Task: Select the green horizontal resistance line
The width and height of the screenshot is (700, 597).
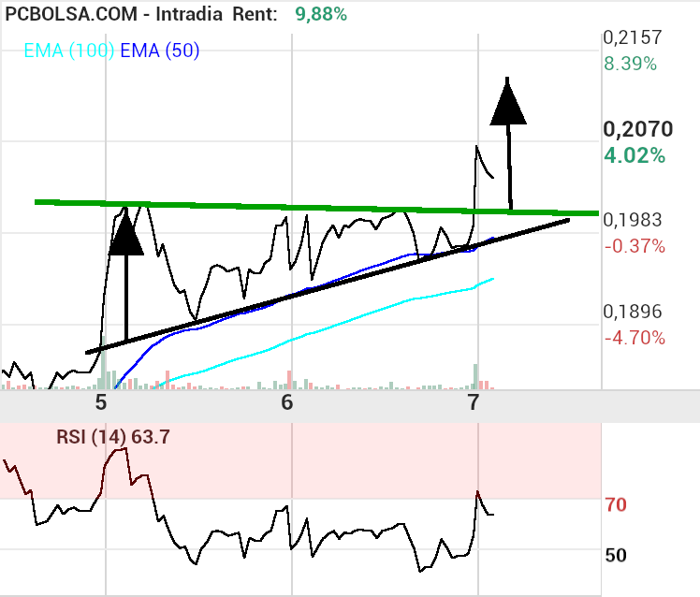Action: click(281, 207)
